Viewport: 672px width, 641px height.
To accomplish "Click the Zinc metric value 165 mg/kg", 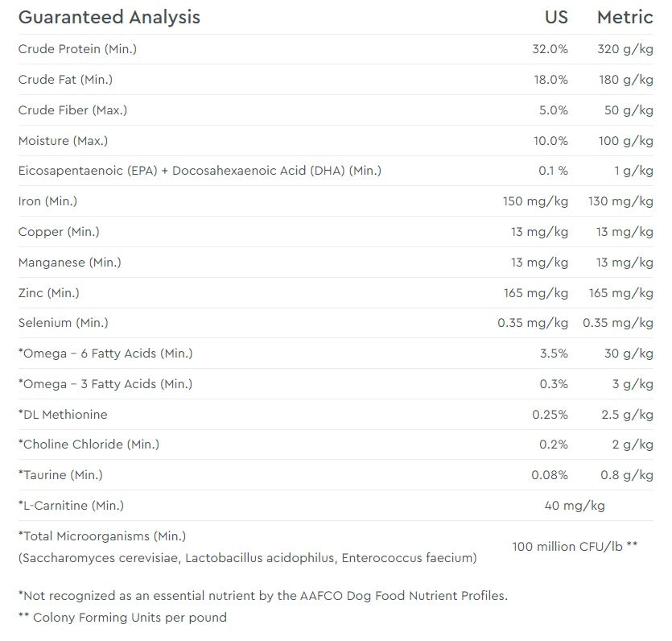I will tap(621, 292).
